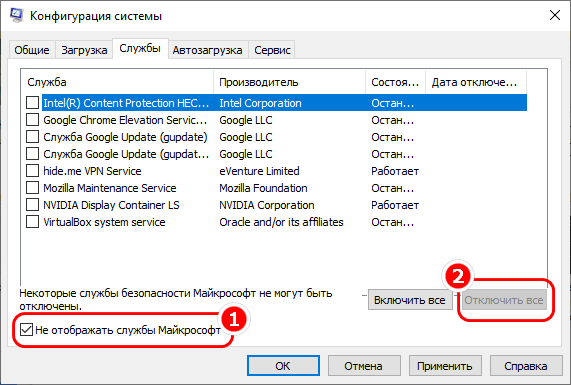Go to the Автозагрузка tab

click(208, 50)
